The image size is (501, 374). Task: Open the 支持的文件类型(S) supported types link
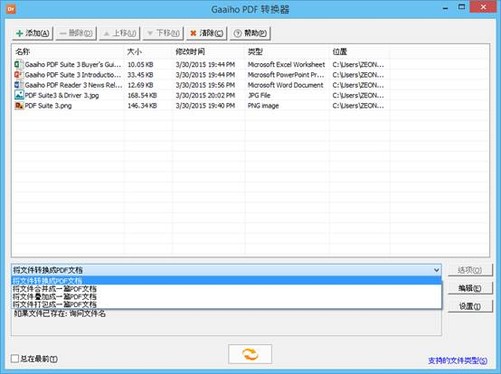[458, 361]
